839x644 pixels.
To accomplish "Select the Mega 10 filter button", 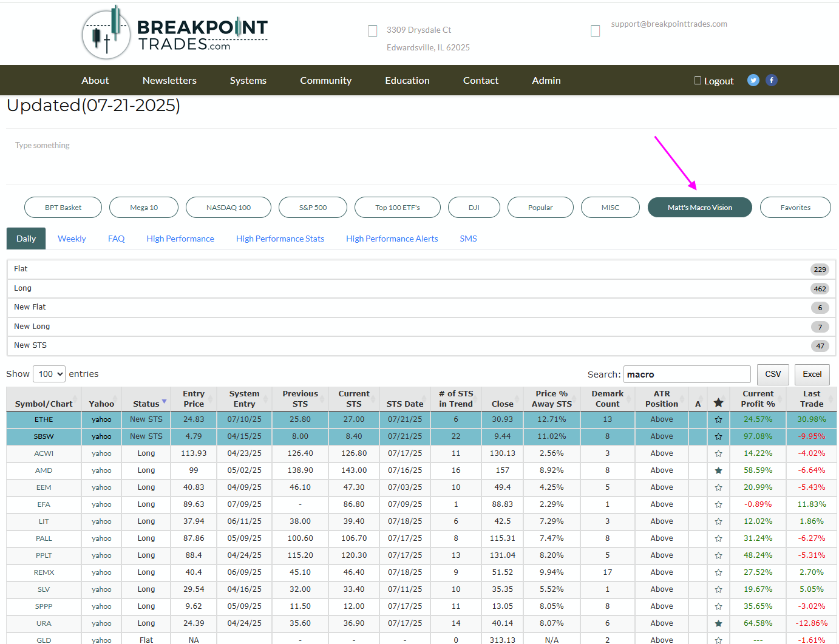I will click(x=144, y=207).
